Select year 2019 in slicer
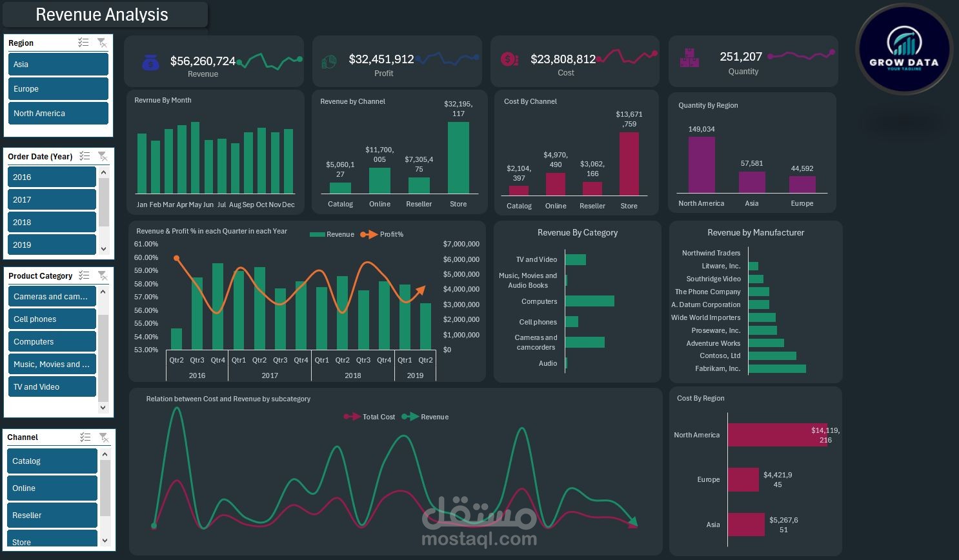Screen dimensions: 959x560 [x=52, y=245]
